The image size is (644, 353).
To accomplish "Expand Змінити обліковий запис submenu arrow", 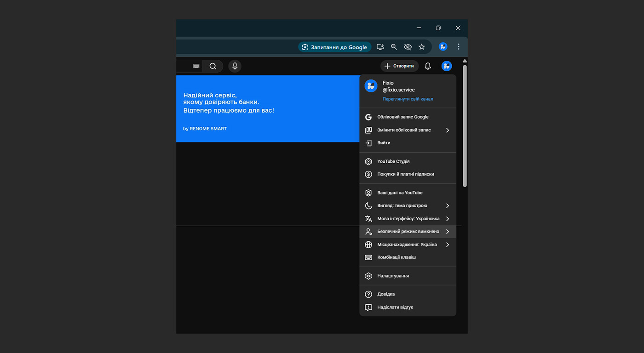I will coord(448,130).
